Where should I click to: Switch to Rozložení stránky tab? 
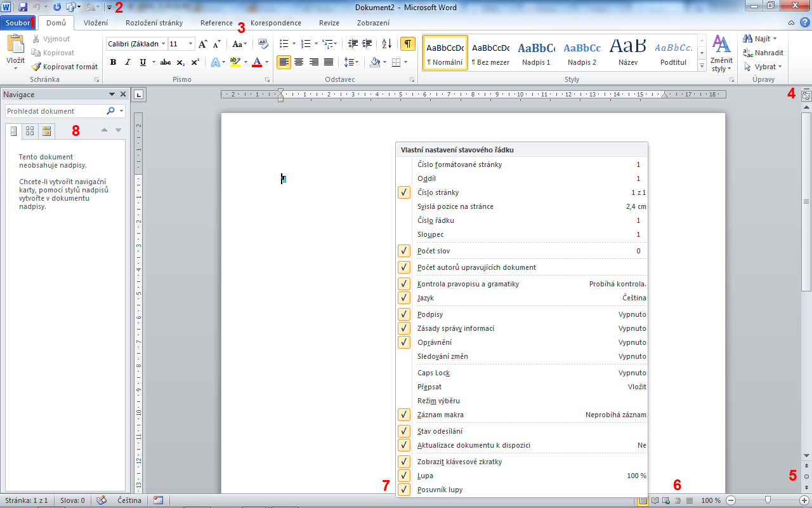tap(154, 23)
